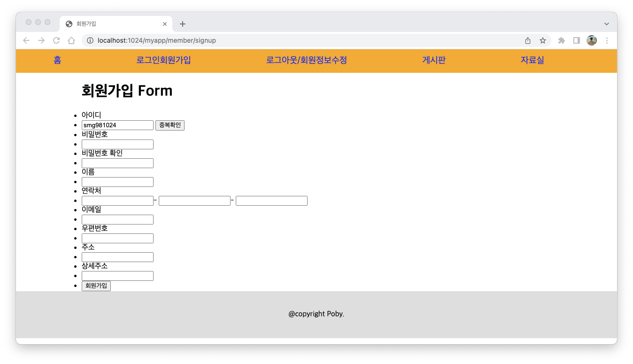633x364 pixels.
Task: Open the browser home page icon
Action: pyautogui.click(x=71, y=40)
